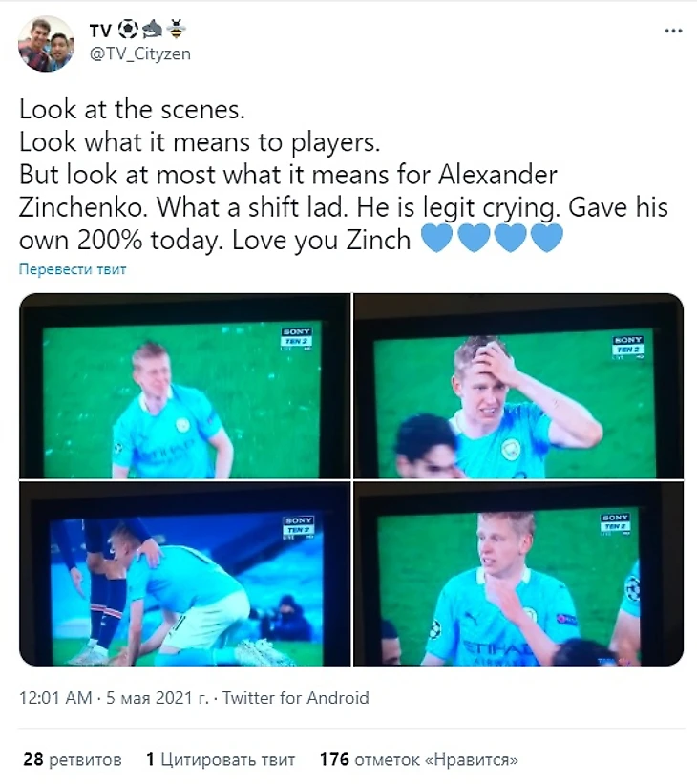Click the last blue heart emoji
Screen dimensions: 697x784
click(x=546, y=237)
